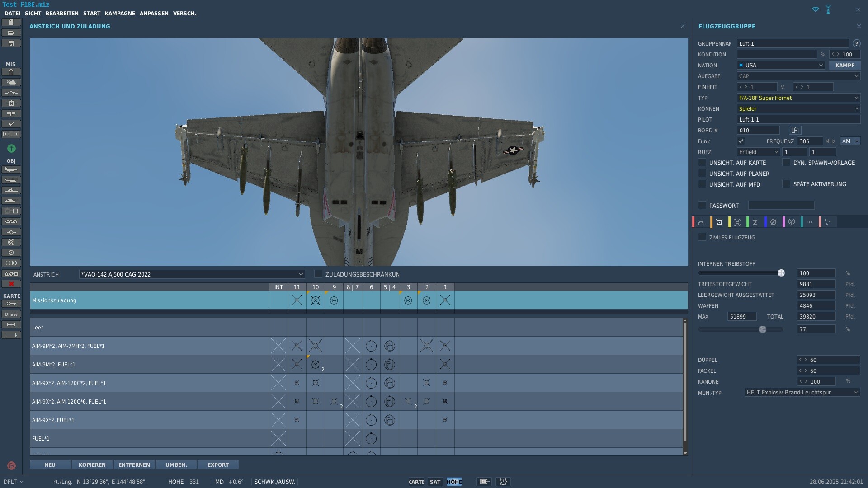The height and width of the screenshot is (488, 868).
Task: Expand the Anstrich livery dropdown
Action: tap(192, 274)
